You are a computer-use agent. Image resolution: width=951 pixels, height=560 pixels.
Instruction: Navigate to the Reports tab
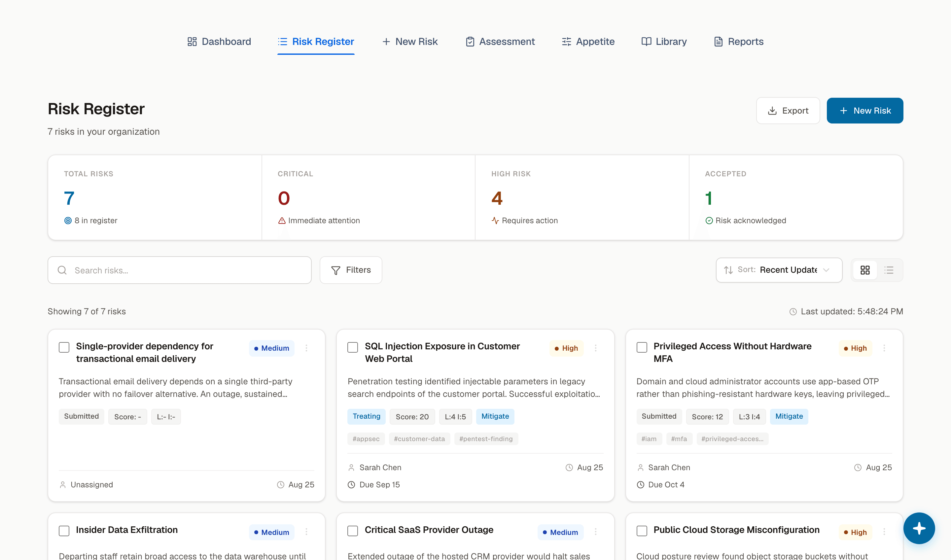[739, 42]
